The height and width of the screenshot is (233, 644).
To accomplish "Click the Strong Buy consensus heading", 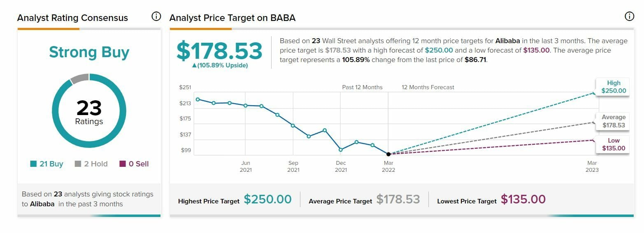I will pyautogui.click(x=89, y=52).
